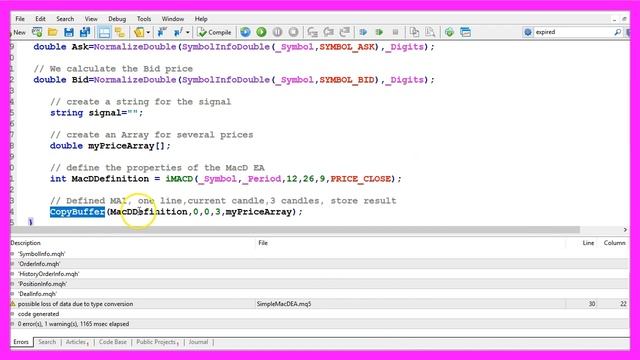Click the insert variable icon with blue arrow
This screenshot has height=360, width=640.
click(x=162, y=32)
